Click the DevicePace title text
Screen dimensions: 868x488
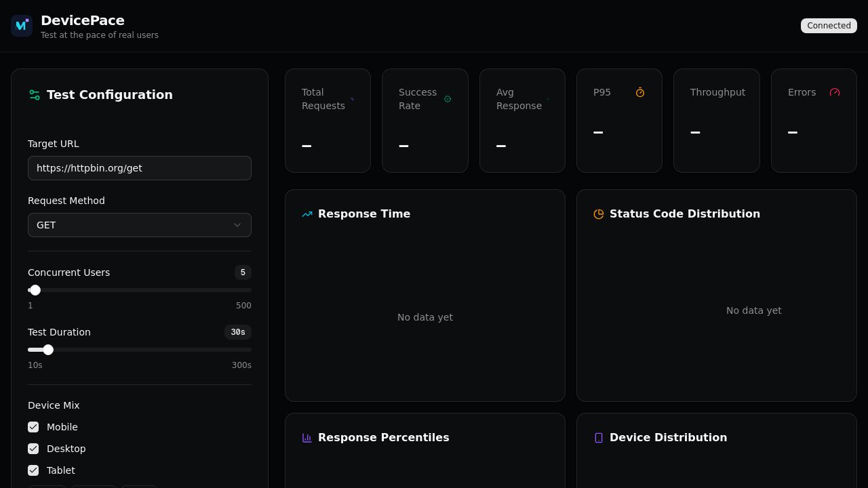83,20
